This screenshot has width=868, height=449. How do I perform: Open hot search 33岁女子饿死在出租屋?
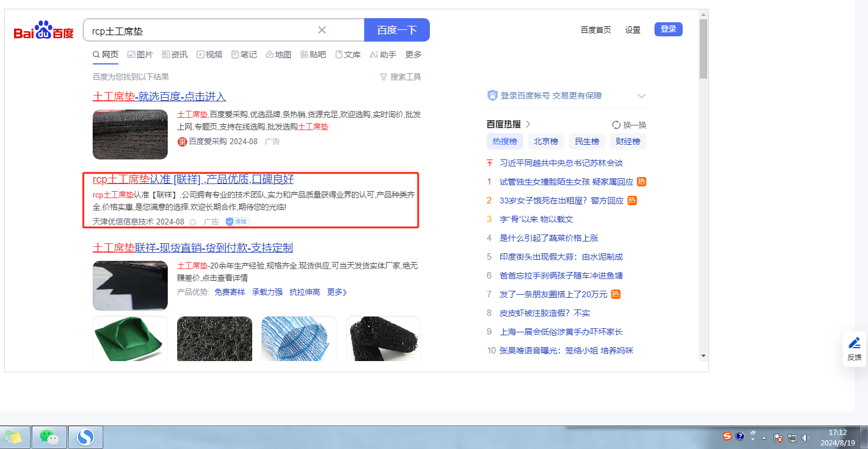click(561, 200)
